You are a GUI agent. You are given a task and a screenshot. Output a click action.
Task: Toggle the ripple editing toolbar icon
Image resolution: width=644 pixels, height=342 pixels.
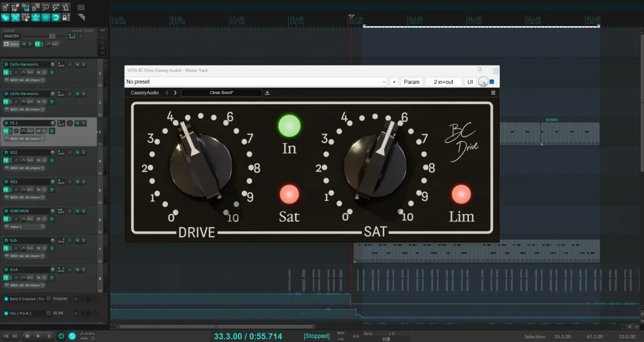point(26,17)
